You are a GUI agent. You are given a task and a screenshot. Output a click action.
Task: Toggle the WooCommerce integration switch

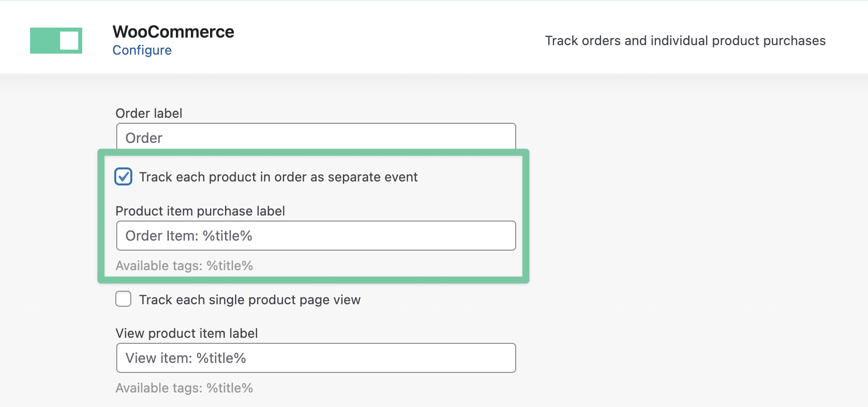point(56,41)
